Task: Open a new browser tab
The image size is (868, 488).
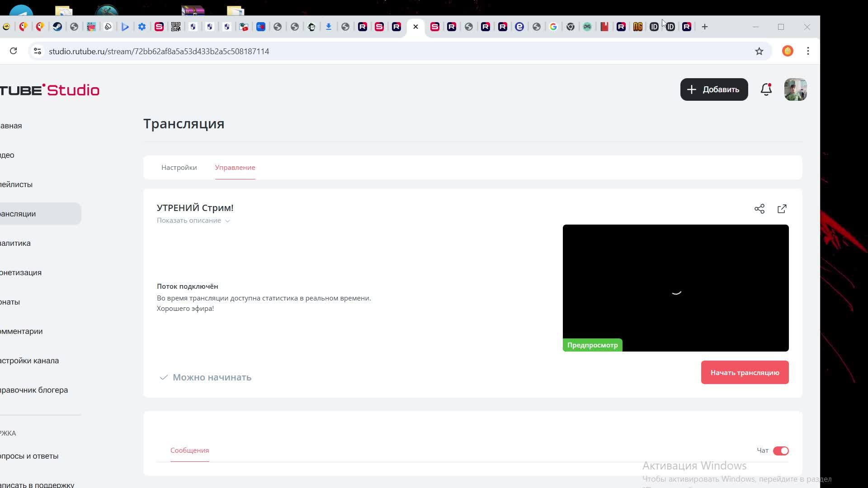Action: click(704, 27)
